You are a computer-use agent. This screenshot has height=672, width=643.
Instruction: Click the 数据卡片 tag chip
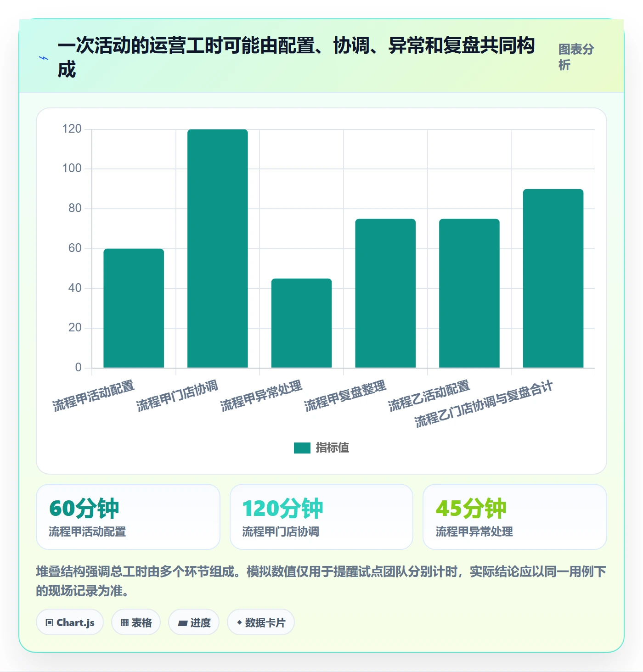tap(261, 622)
